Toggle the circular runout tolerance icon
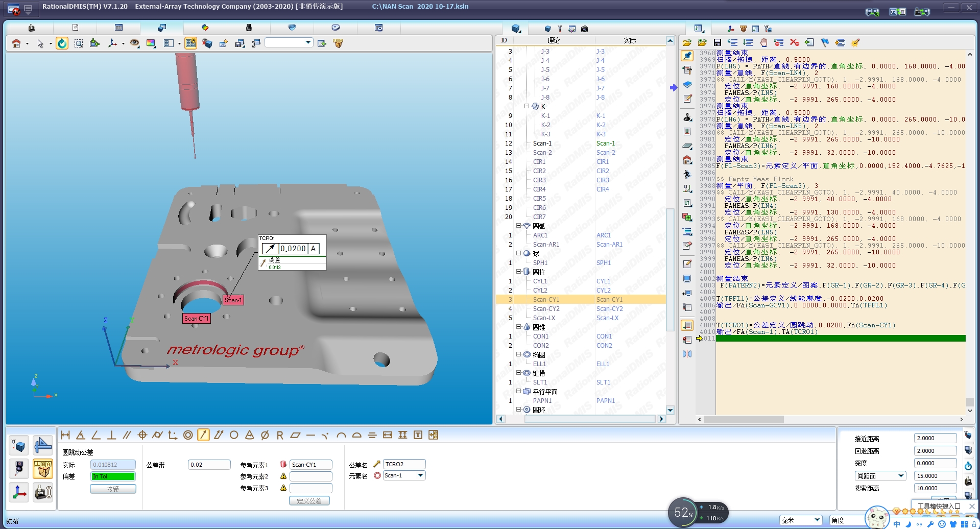This screenshot has height=529, width=980. point(203,435)
